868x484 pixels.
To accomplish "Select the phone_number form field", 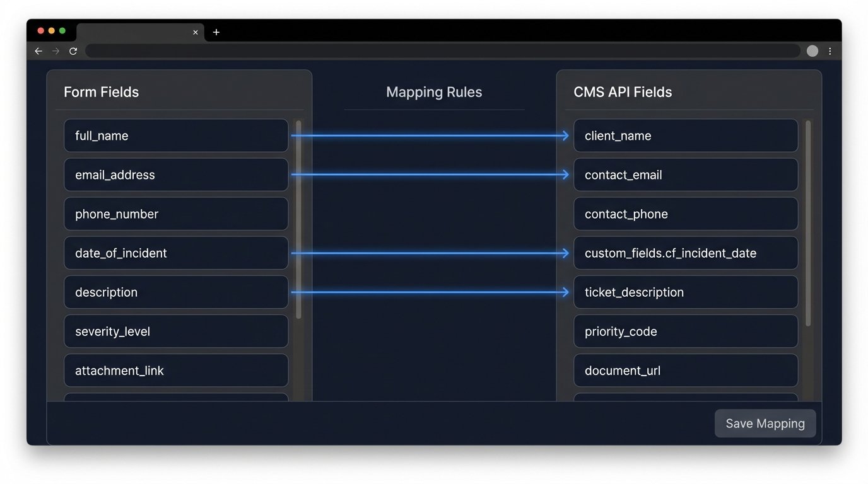I will click(x=176, y=214).
